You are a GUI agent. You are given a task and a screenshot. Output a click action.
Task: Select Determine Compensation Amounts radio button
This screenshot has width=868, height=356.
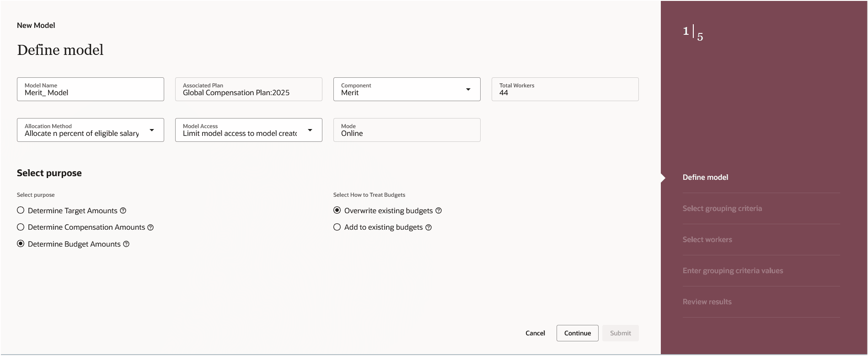tap(21, 227)
